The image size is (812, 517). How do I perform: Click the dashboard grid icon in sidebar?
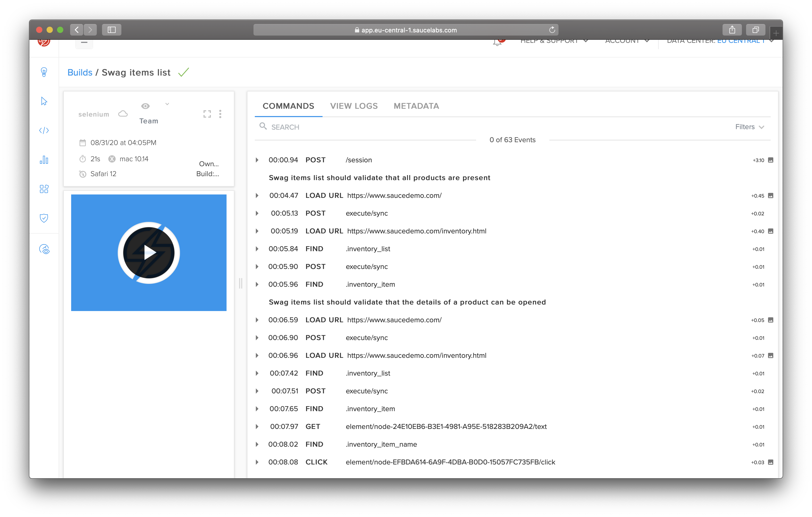point(44,189)
